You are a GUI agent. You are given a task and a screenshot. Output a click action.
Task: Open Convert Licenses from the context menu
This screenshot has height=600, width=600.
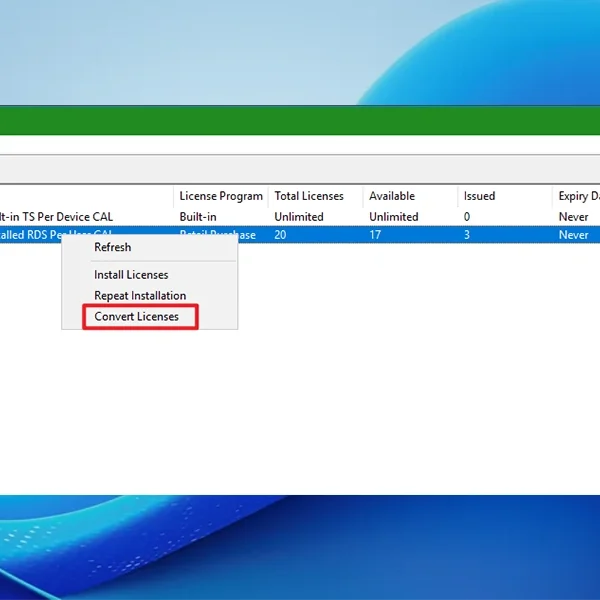click(x=137, y=317)
